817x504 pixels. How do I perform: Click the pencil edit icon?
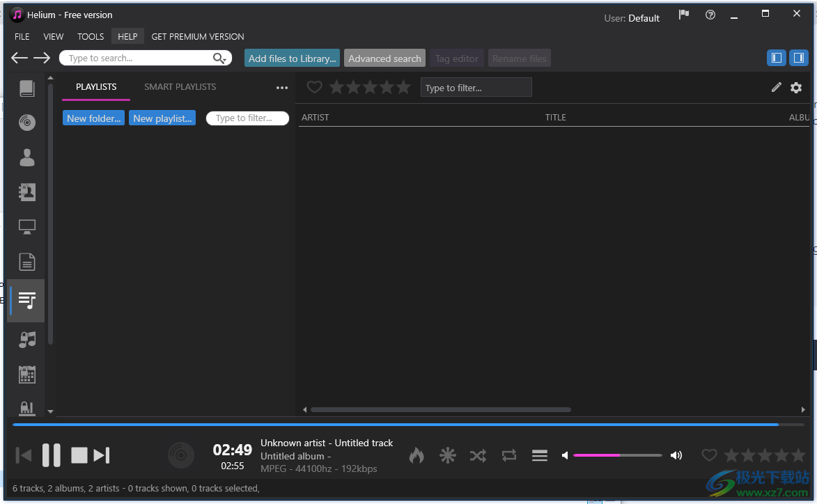coord(776,88)
